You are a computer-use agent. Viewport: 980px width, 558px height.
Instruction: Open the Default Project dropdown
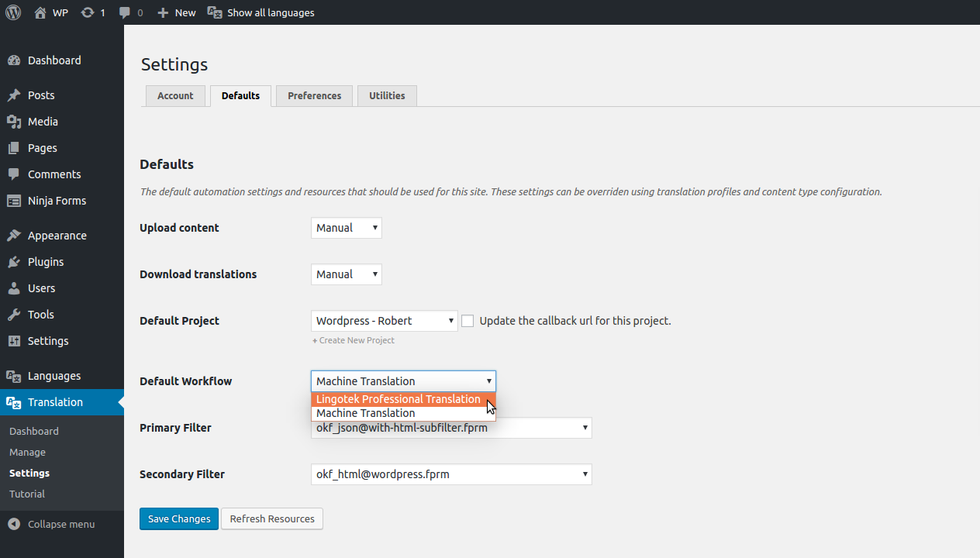(384, 321)
